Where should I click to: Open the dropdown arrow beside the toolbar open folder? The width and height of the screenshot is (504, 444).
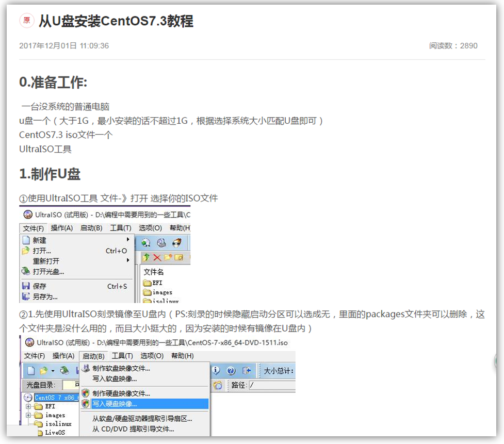(53, 371)
